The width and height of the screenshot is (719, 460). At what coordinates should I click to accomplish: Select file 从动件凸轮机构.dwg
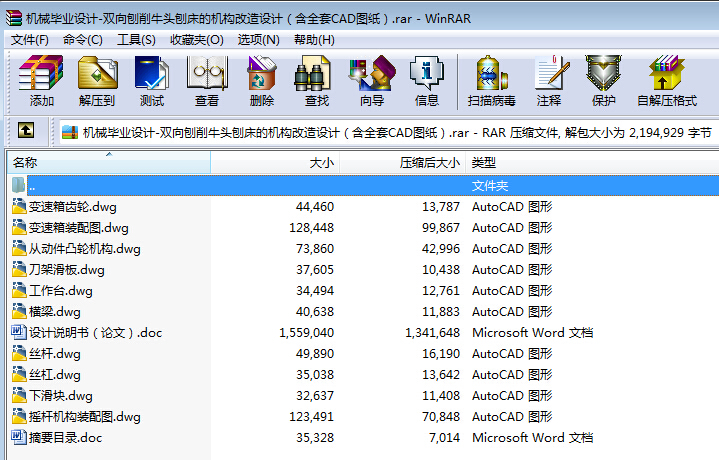85,249
